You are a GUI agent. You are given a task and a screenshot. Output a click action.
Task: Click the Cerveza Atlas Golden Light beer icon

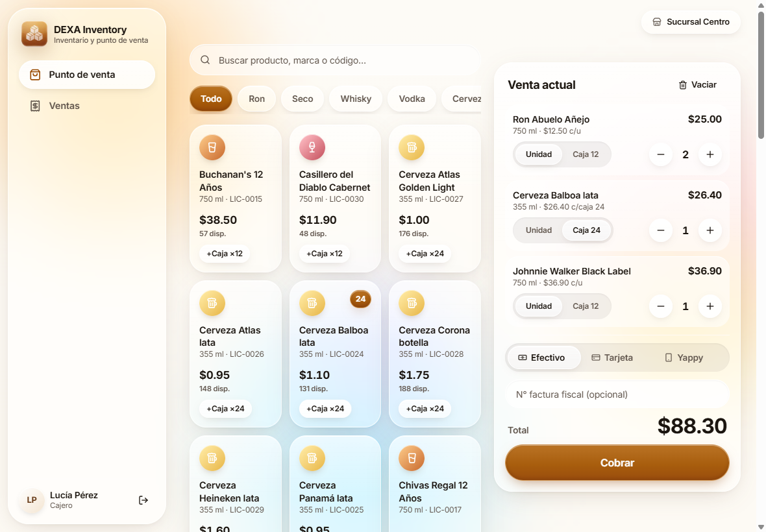point(412,147)
